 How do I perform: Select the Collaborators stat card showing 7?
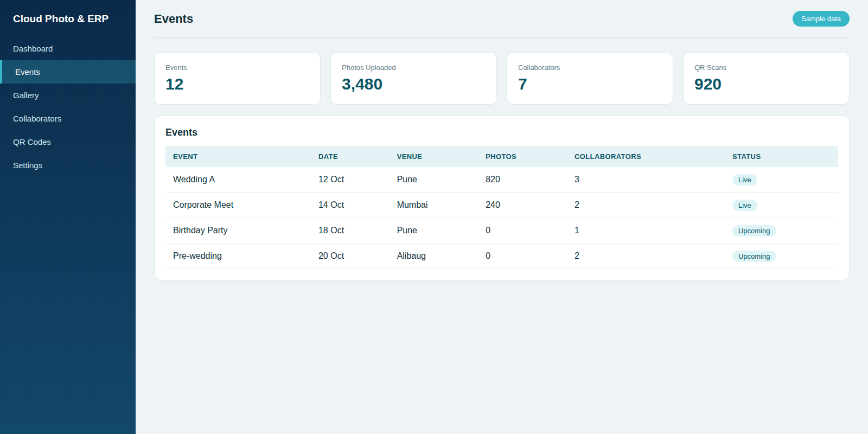click(590, 78)
